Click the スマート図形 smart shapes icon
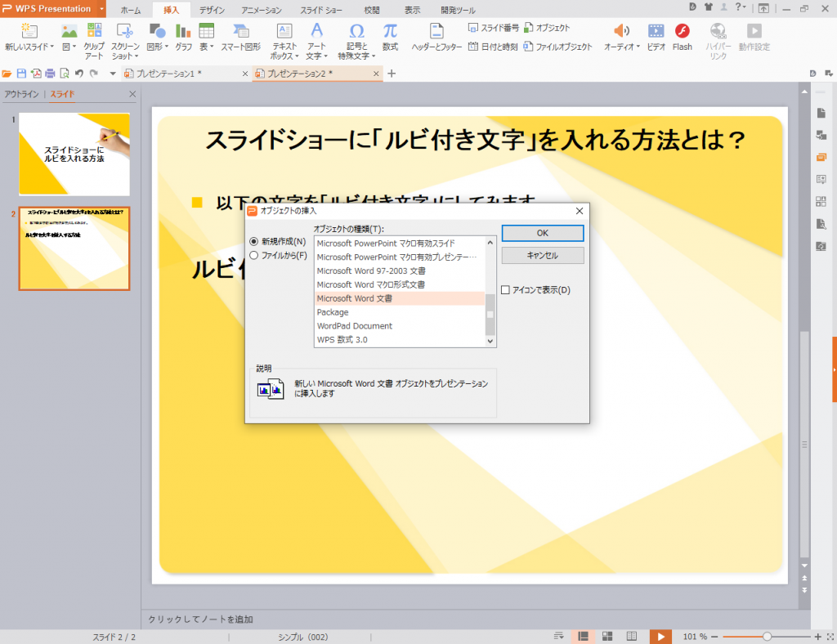The image size is (837, 644). (x=240, y=32)
